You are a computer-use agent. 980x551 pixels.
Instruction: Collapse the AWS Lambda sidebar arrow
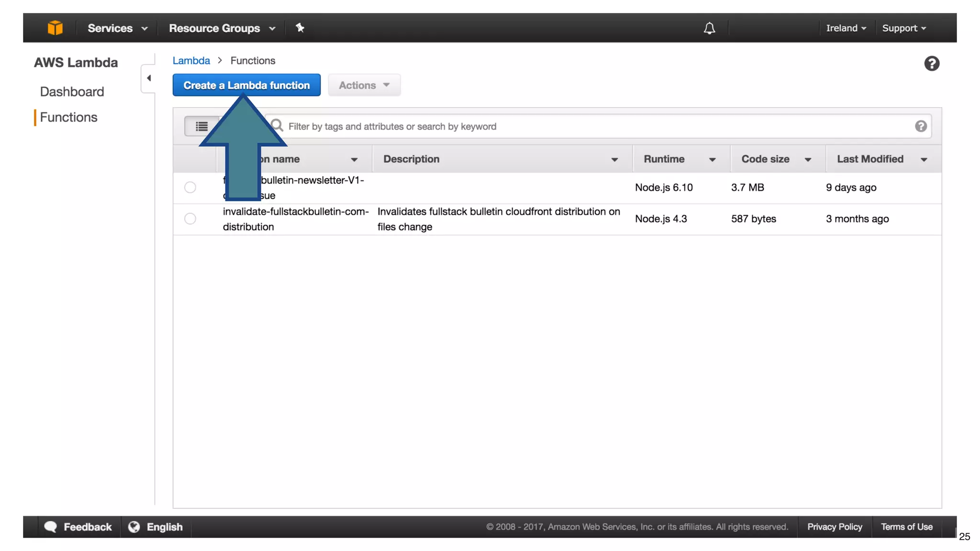(x=149, y=78)
